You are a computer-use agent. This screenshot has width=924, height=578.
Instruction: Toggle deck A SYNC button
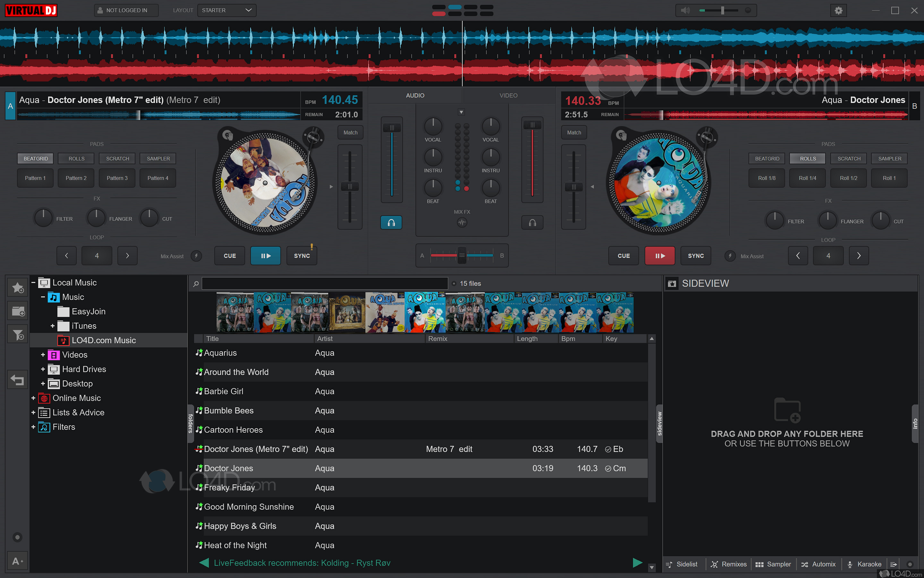pyautogui.click(x=302, y=256)
